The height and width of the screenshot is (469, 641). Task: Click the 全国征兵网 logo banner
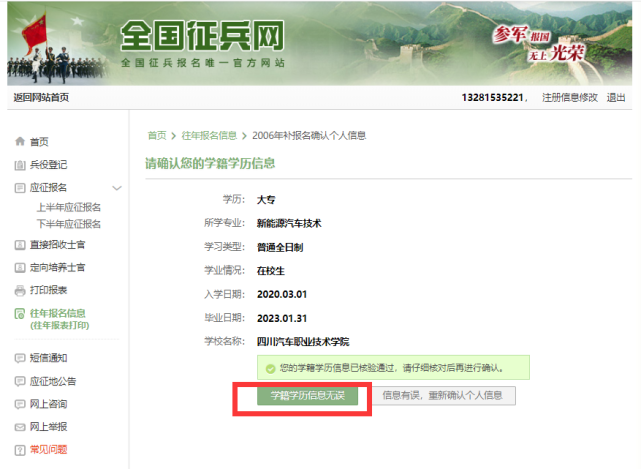(202, 44)
